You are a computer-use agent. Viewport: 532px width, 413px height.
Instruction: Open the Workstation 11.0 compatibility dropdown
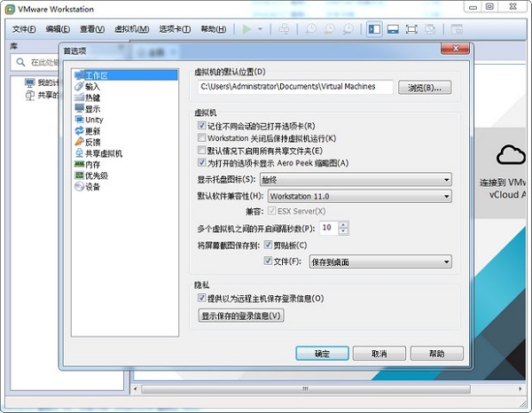pyautogui.click(x=360, y=196)
